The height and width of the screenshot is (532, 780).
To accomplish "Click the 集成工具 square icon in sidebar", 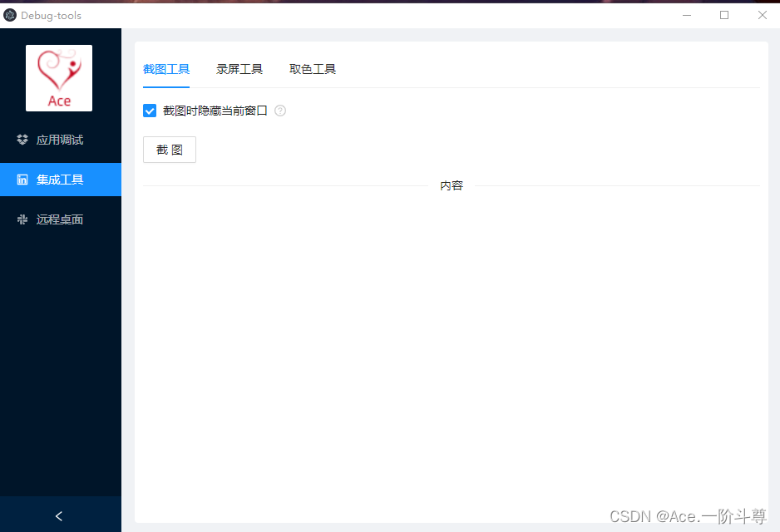I will pos(22,179).
